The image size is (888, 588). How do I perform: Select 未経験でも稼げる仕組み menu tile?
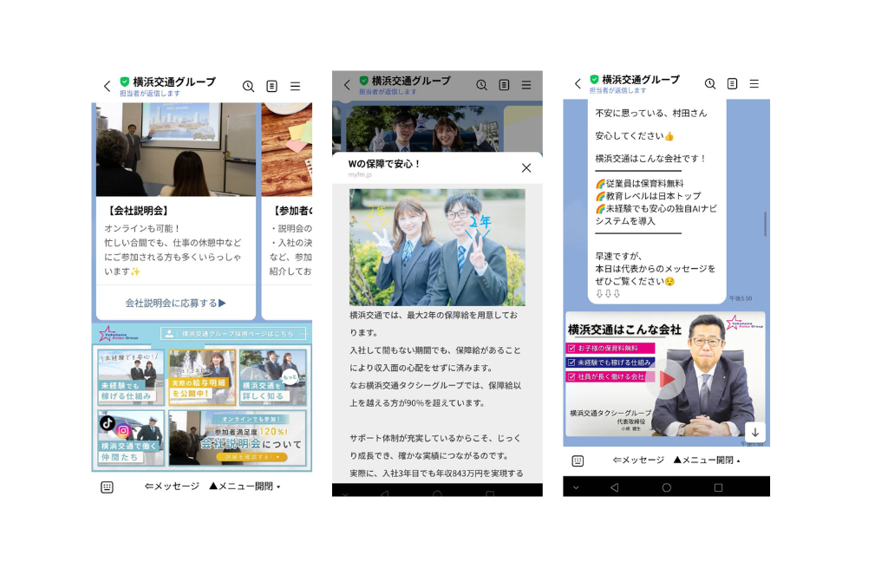coord(131,376)
